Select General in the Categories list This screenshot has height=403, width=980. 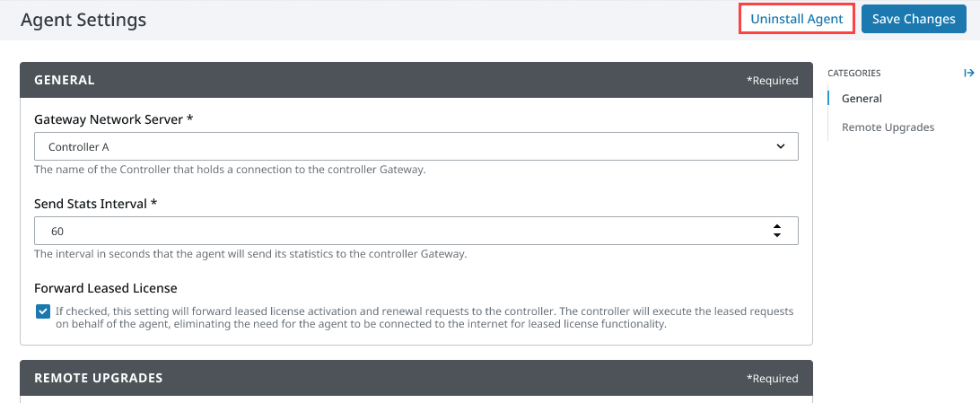[862, 99]
